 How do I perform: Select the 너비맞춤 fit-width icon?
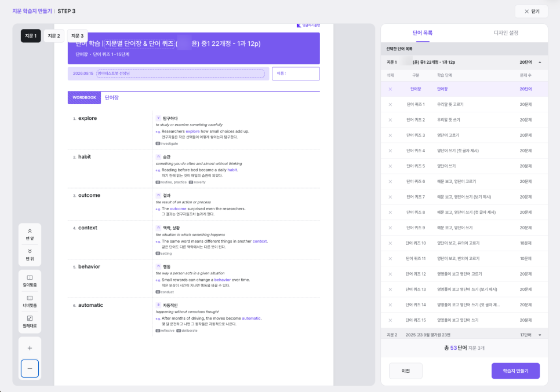tap(30, 301)
